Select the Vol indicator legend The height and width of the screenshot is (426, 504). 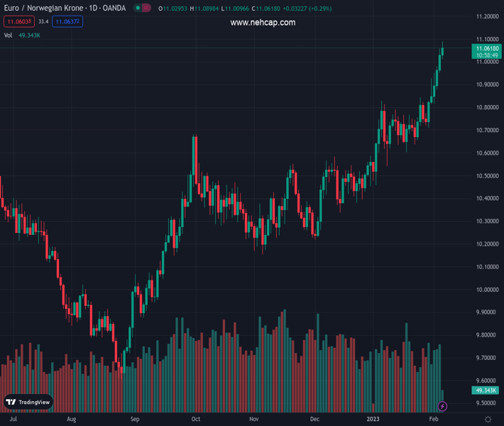click(8, 35)
